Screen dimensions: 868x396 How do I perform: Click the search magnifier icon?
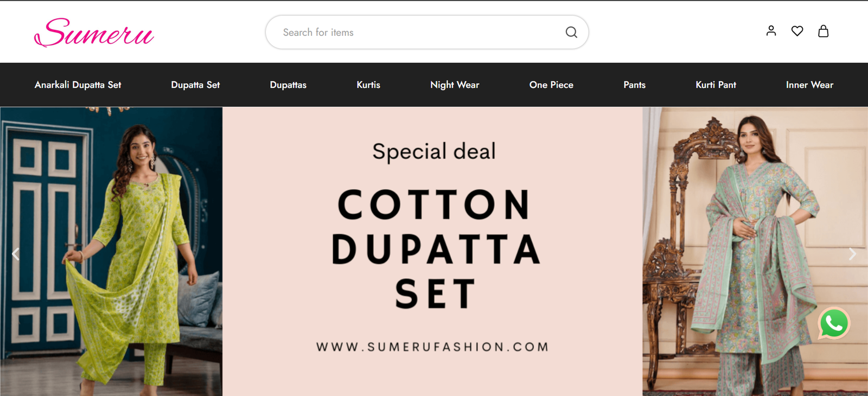[x=571, y=32]
